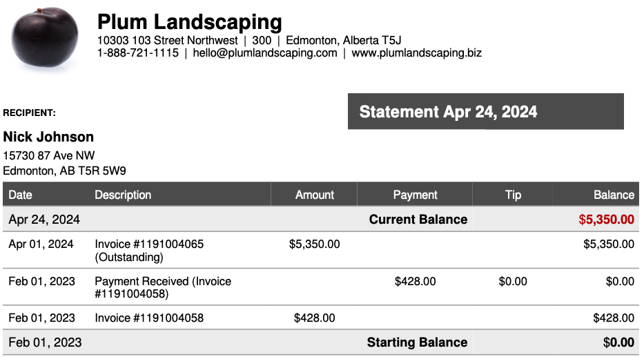Click the Tip column header

pyautogui.click(x=513, y=195)
